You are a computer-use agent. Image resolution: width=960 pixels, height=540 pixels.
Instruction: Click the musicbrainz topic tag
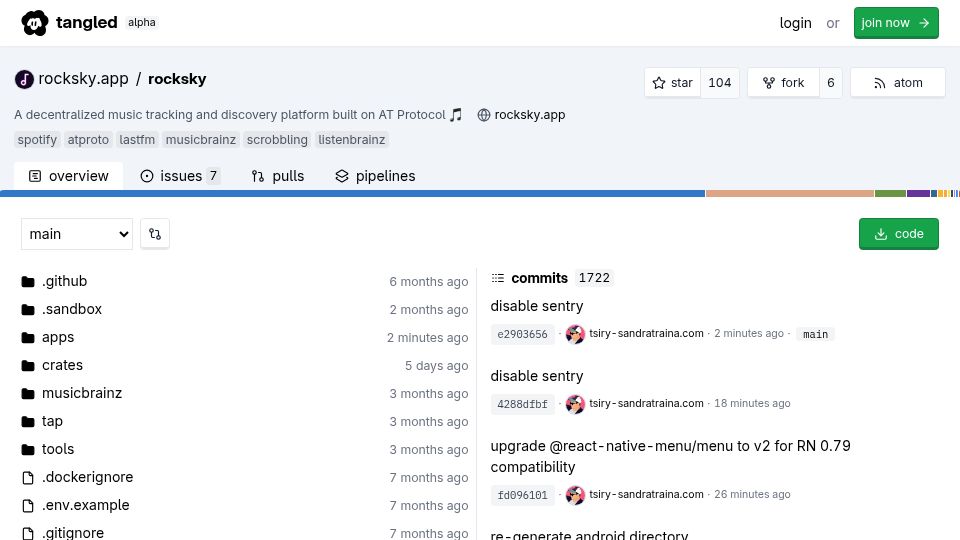coord(201,140)
